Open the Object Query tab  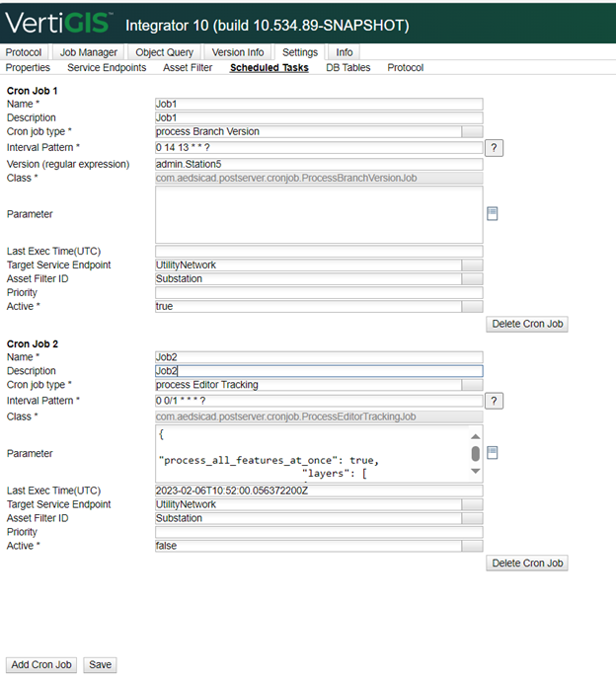(165, 52)
